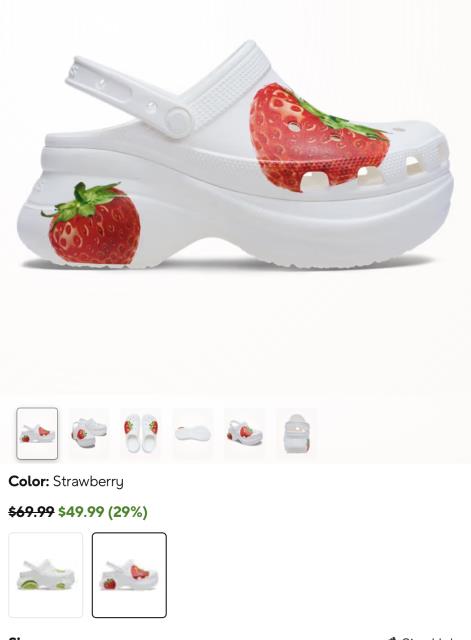Select the first side-view thumbnail
Viewport: 471px width, 640px height.
(x=37, y=433)
